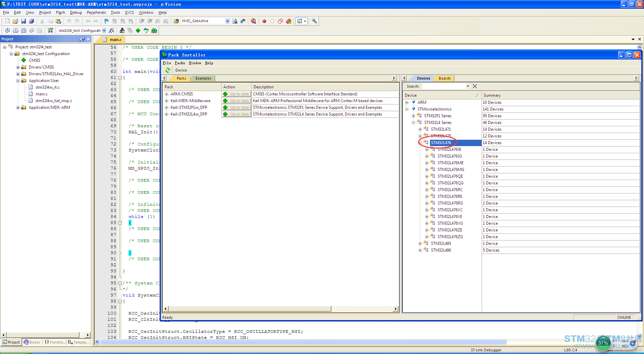644x354 pixels.
Task: Switch to the Examples tab
Action: click(203, 78)
